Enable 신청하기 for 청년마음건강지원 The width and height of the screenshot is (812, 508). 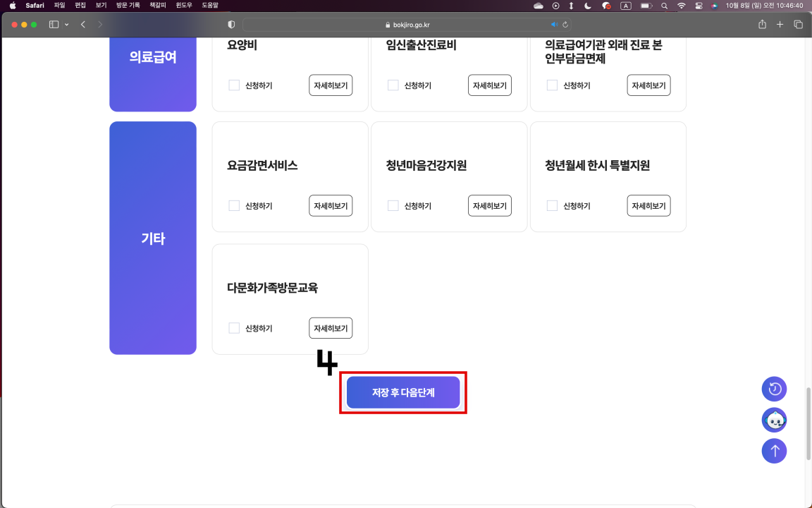tap(393, 205)
